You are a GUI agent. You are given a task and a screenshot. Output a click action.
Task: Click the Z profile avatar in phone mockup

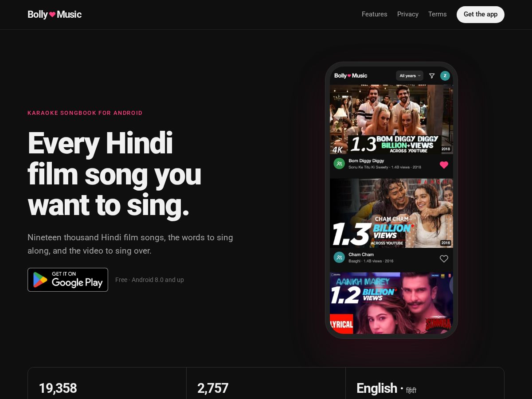[x=445, y=76]
